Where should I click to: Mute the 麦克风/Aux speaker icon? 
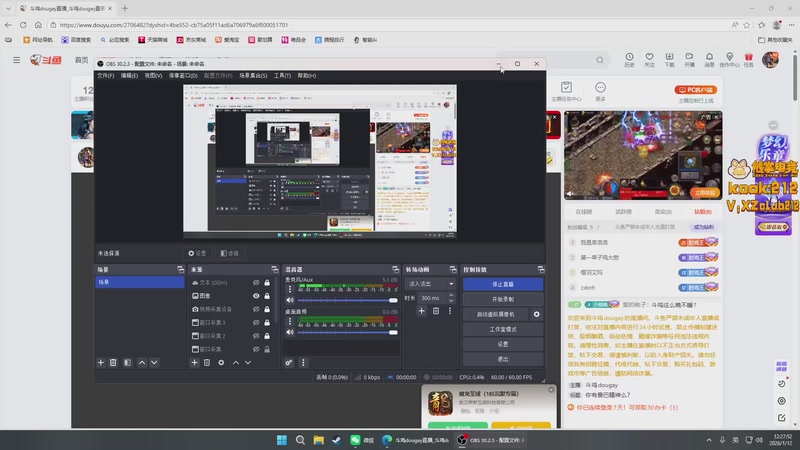(289, 300)
